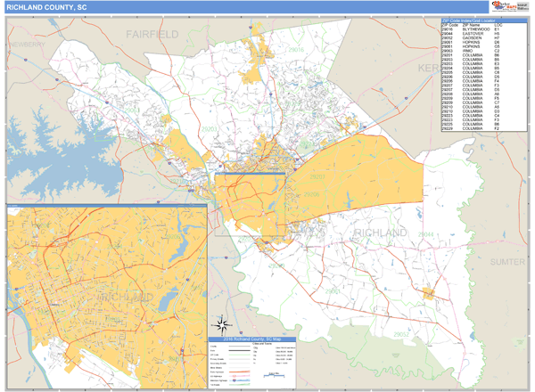Click the "RICHLAND COUNTY, SC" map title
The height and width of the screenshot is (392, 535).
[x=46, y=7]
